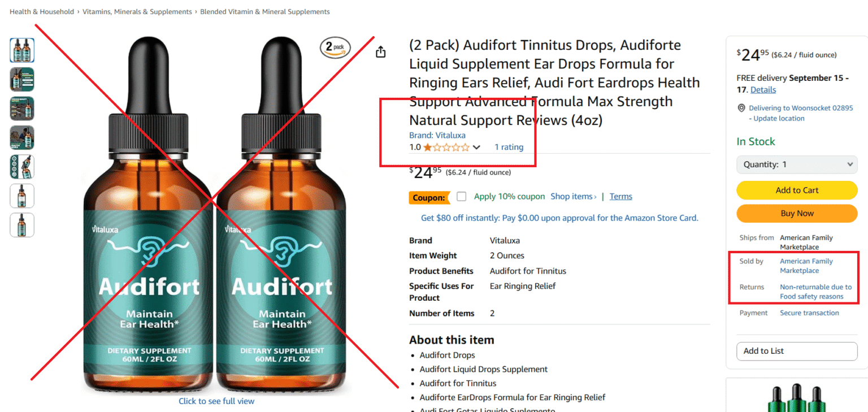Open the Brand: Vitaluxa link

coord(437,135)
